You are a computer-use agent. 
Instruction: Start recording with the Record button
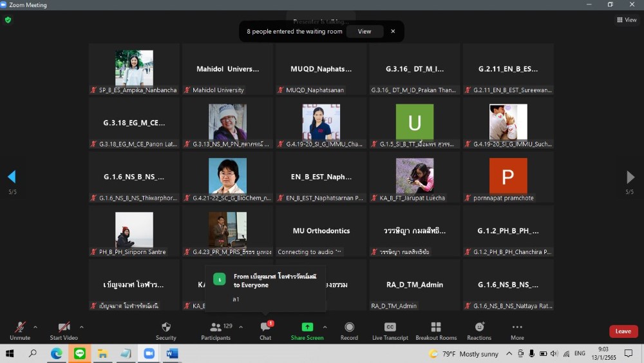pos(349,328)
